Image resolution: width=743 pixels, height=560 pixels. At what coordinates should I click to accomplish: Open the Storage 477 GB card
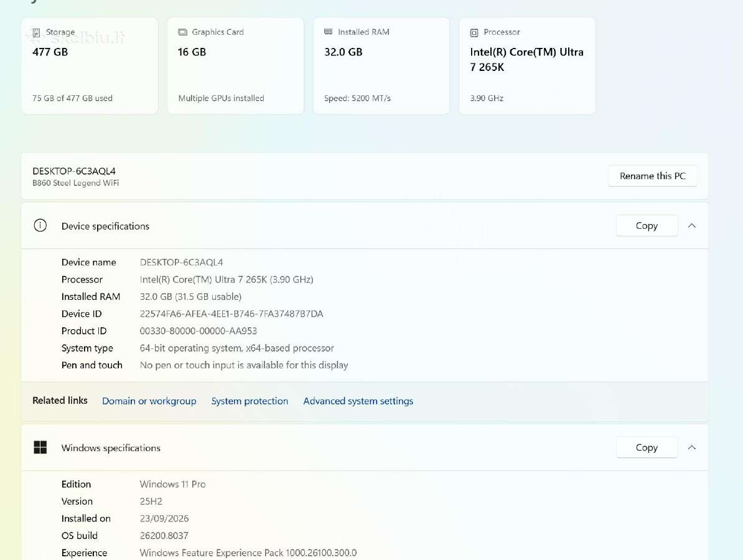pyautogui.click(x=90, y=66)
